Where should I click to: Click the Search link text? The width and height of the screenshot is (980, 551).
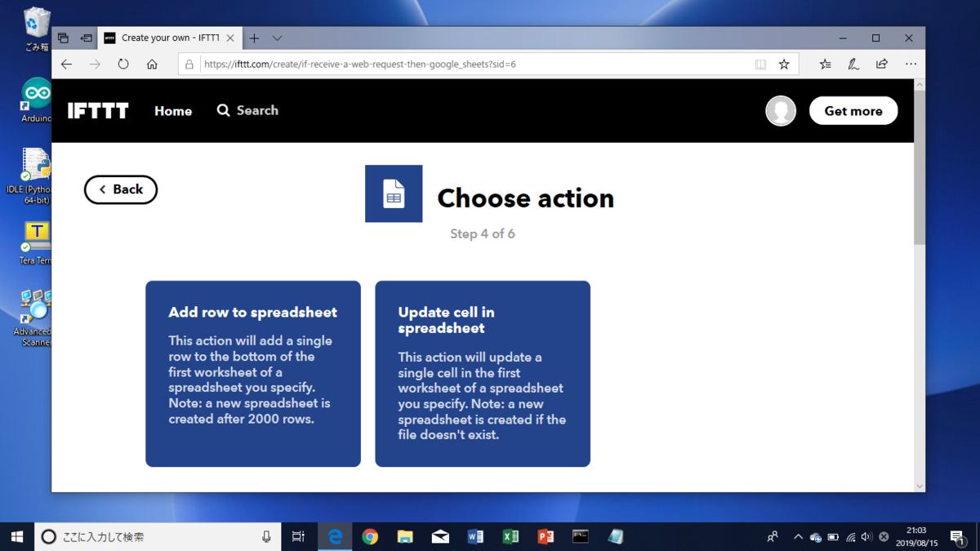257,110
